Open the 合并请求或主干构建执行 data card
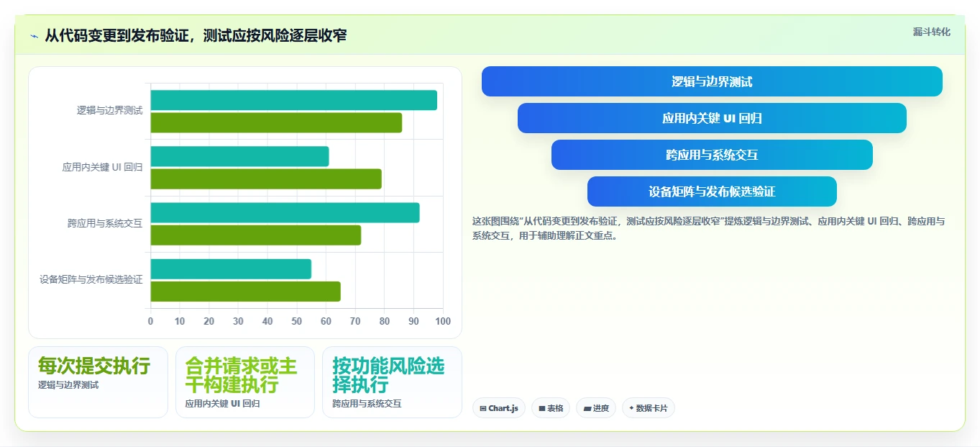Image resolution: width=980 pixels, height=447 pixels. (245, 382)
